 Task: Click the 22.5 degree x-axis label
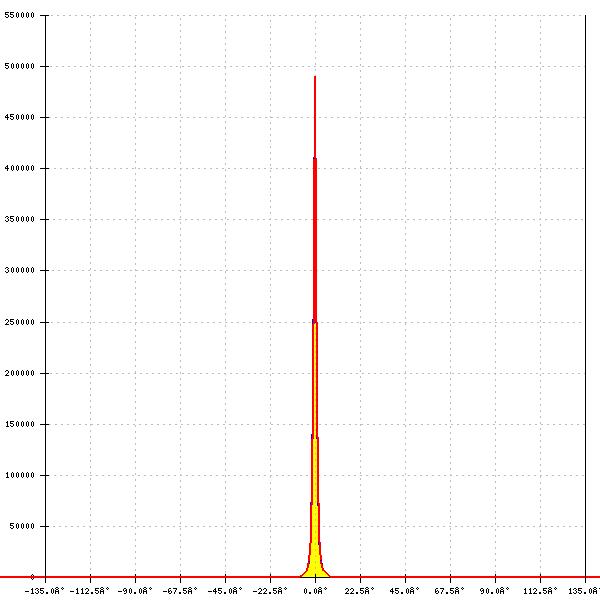point(360,591)
